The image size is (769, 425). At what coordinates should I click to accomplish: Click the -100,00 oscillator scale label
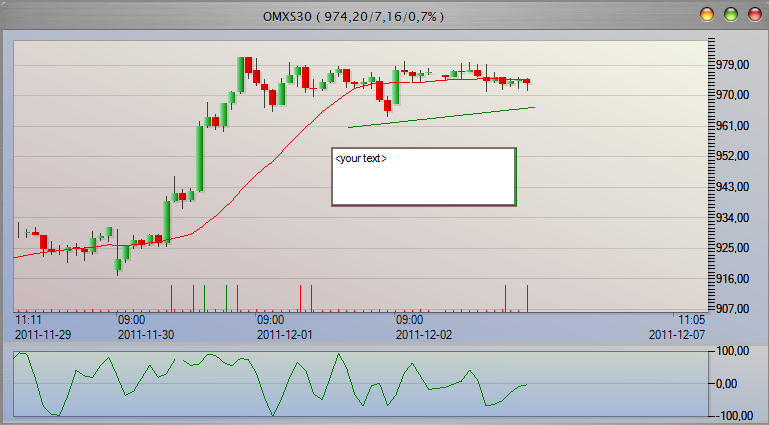735,415
